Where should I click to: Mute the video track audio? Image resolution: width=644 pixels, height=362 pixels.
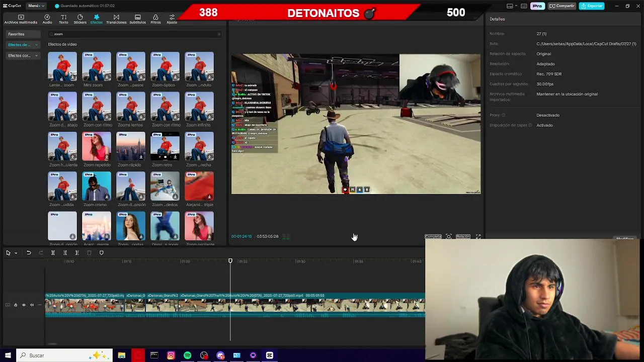click(32, 305)
